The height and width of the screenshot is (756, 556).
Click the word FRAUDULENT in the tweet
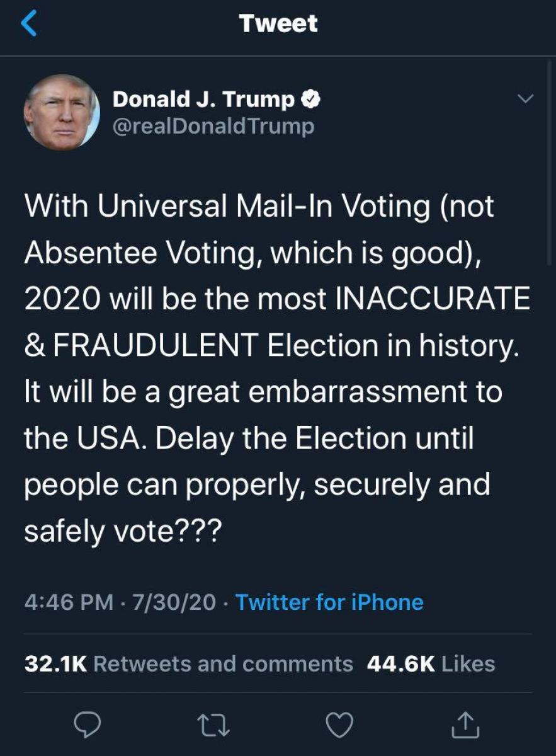tap(156, 346)
